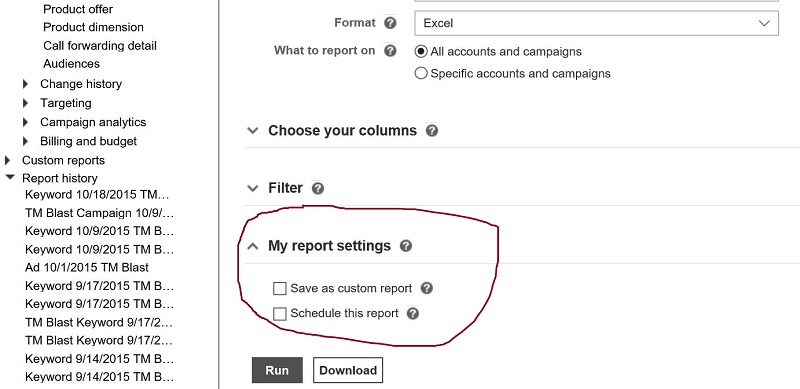This screenshot has height=389, width=800.
Task: Open Keyword 10/18/2015 TM report history
Action: 96,194
